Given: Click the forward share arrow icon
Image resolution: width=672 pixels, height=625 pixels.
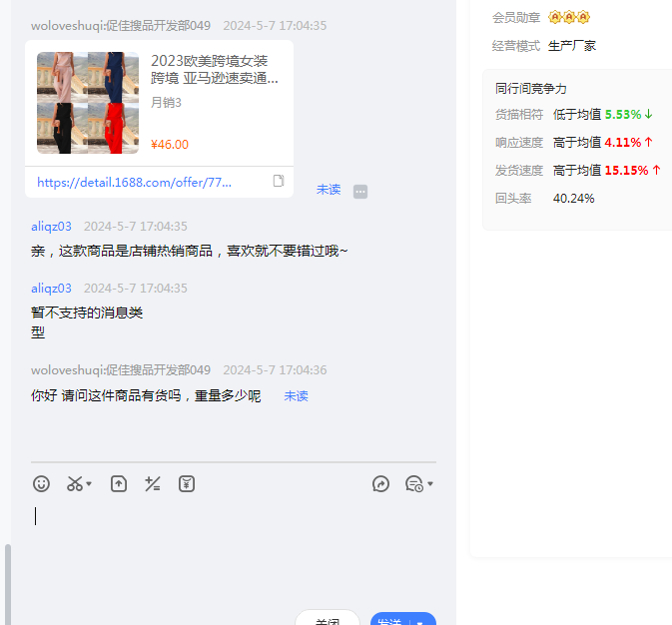Looking at the screenshot, I should 380,484.
